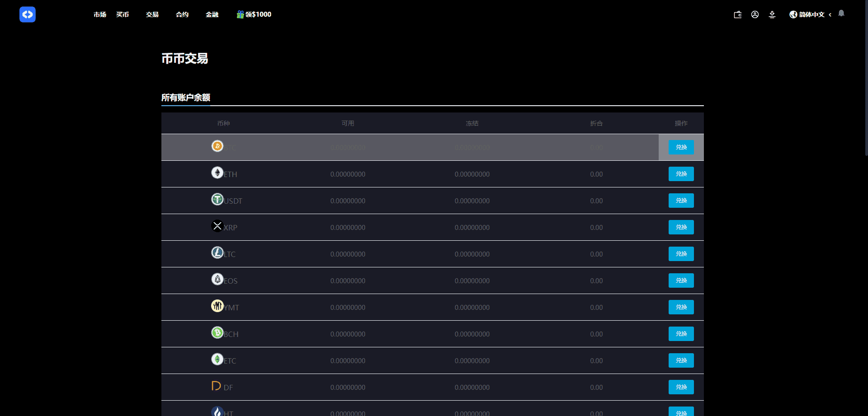
Task: Click the YMT coin icon
Action: (x=217, y=306)
